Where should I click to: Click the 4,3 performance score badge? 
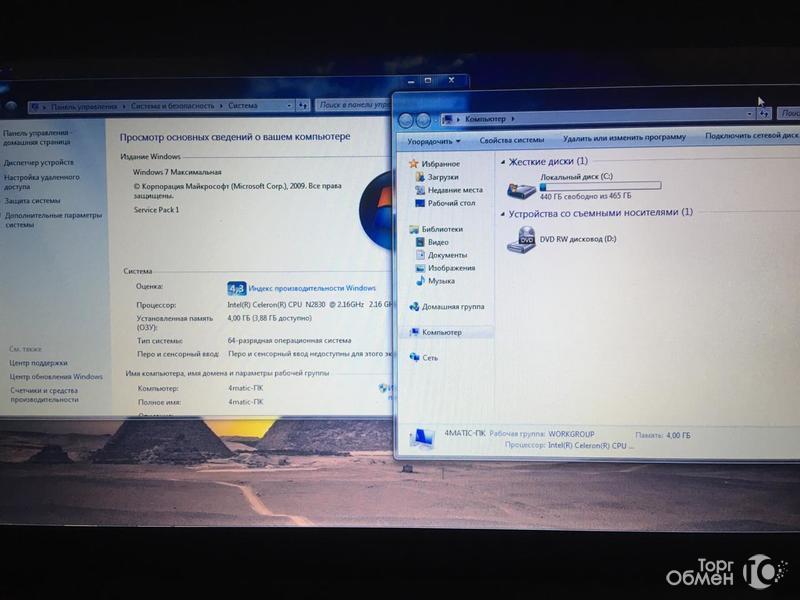(x=236, y=288)
